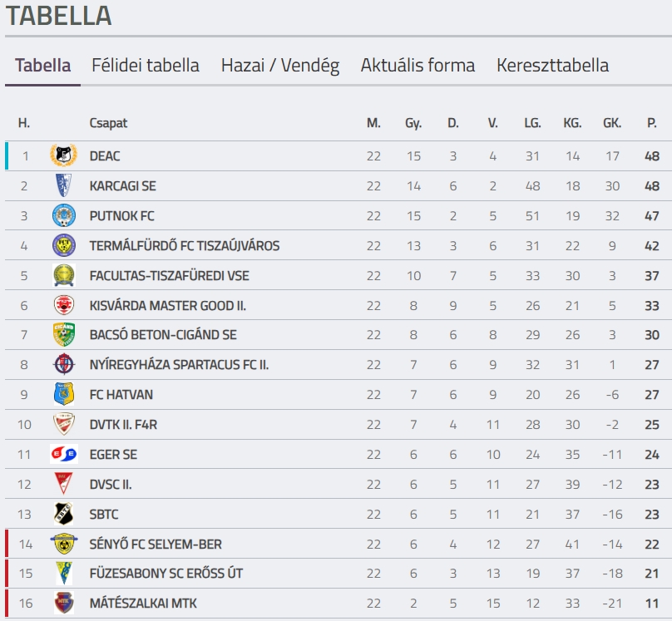Open the Hazai / Vendég tab
Image resolution: width=672 pixels, height=621 pixels.
coord(280,65)
